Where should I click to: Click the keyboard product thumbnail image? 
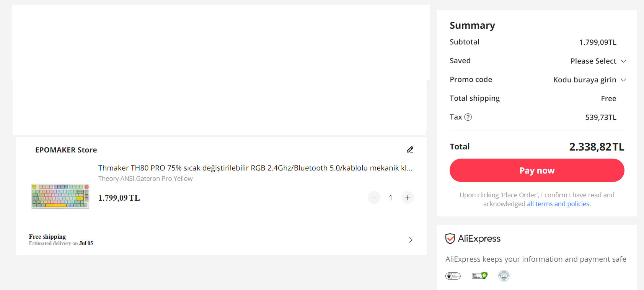click(60, 196)
